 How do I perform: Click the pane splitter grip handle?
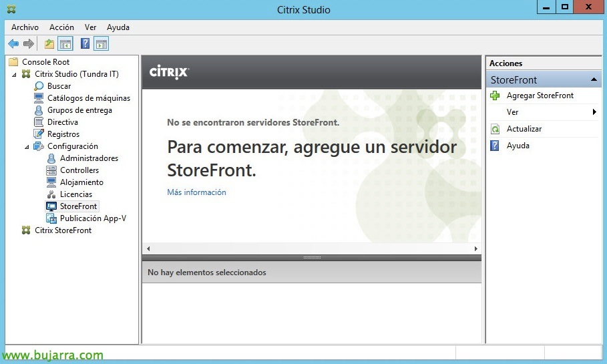click(312, 258)
